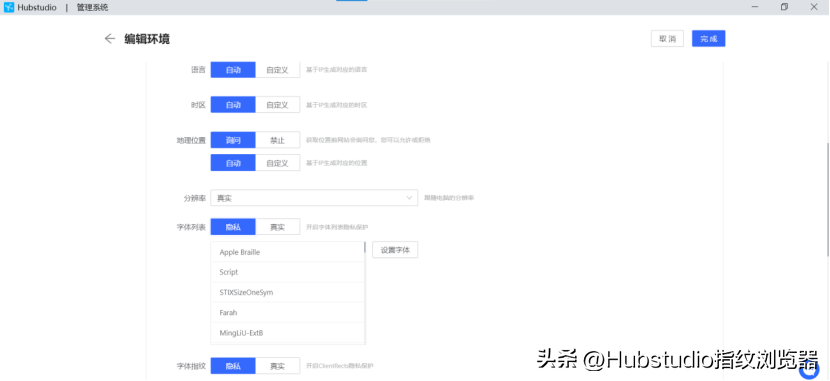
Task: Click the Hubstudio logo icon
Action: tap(8, 7)
